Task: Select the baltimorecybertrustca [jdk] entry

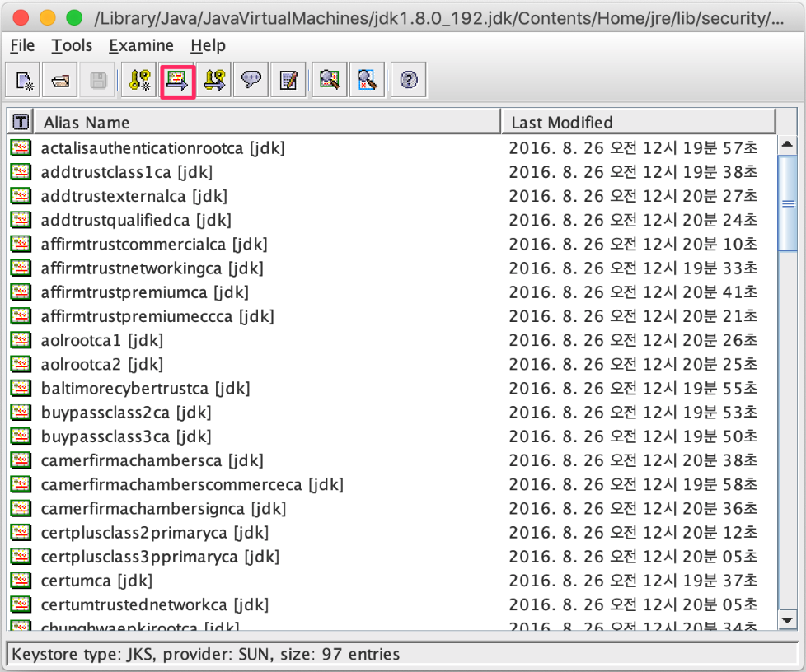Action: tap(145, 388)
